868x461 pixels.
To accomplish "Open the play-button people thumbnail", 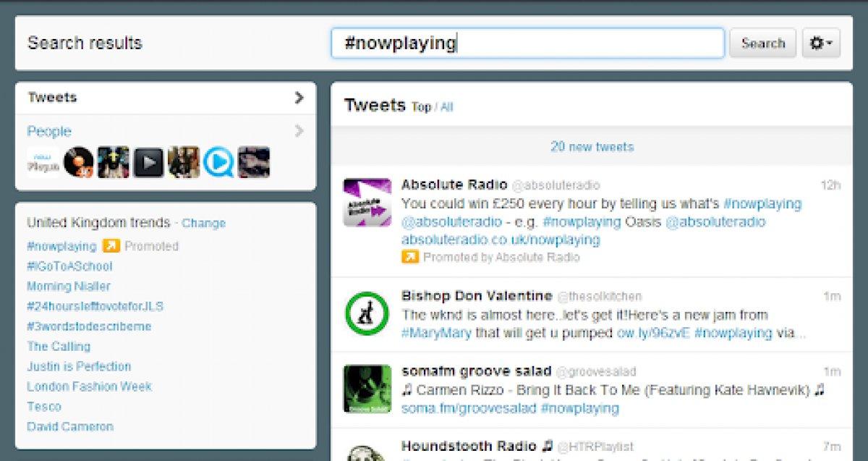I will coord(148,162).
